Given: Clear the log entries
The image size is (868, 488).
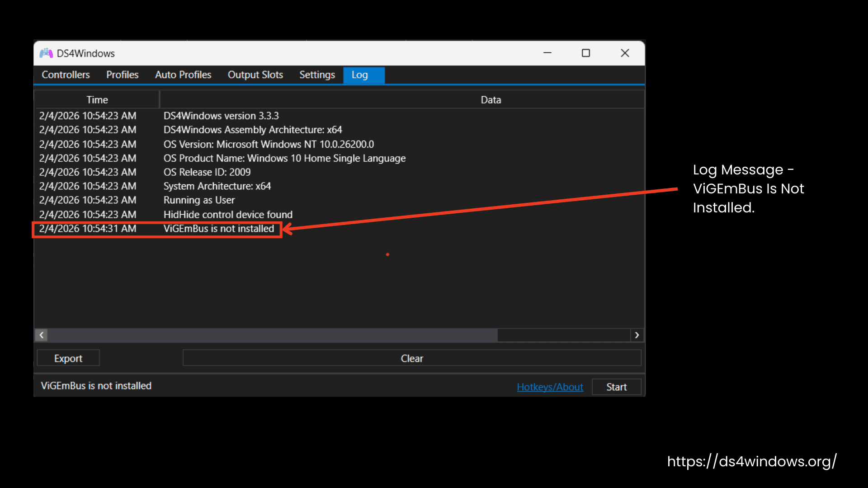Looking at the screenshot, I should pos(412,358).
